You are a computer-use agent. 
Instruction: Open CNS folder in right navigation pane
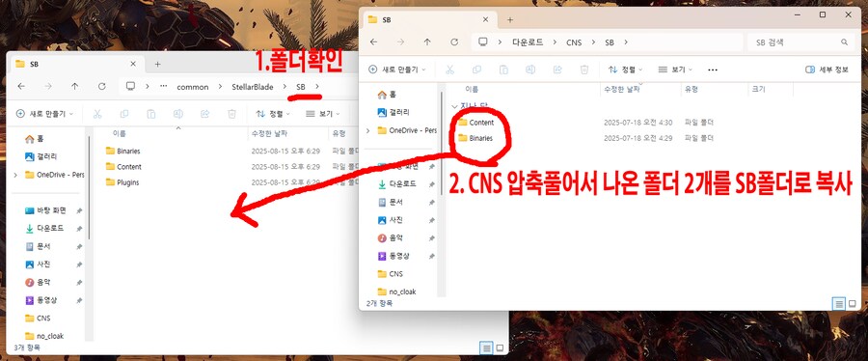(x=391, y=273)
